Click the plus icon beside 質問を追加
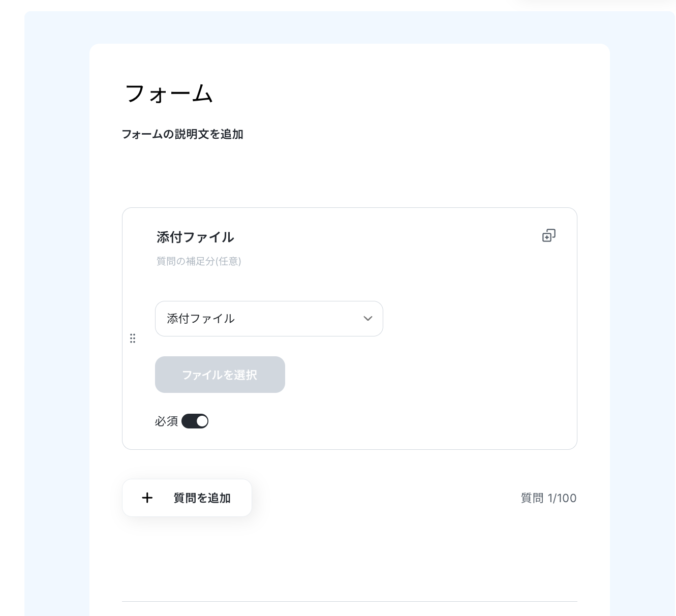 click(x=147, y=498)
